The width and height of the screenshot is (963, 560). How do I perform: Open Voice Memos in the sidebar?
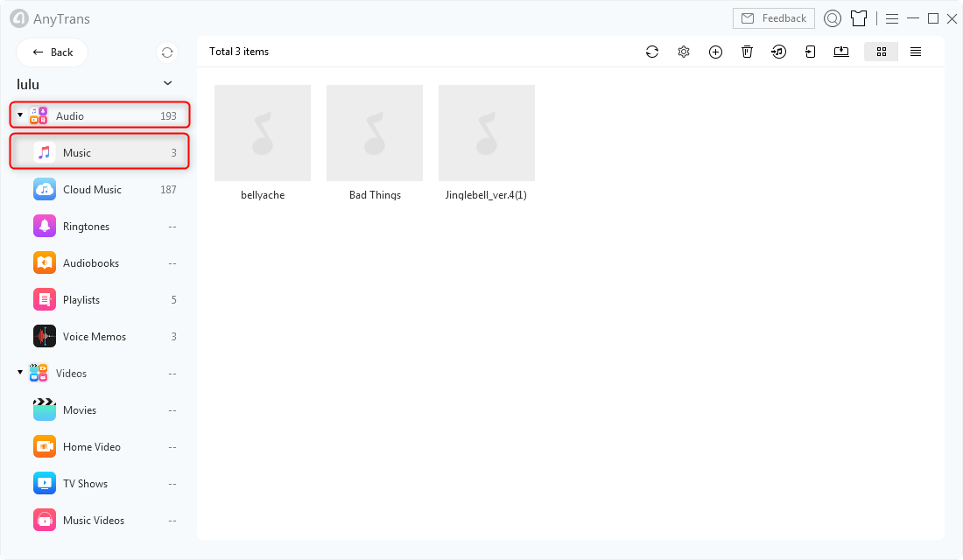click(100, 337)
